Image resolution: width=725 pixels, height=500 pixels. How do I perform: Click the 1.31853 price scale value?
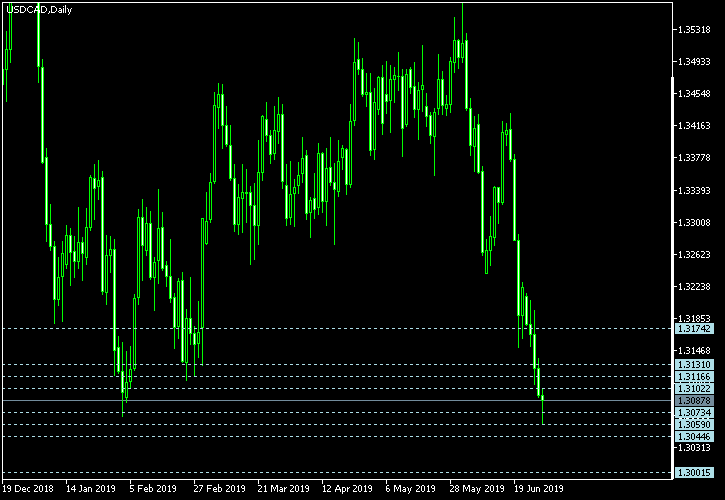tap(694, 318)
